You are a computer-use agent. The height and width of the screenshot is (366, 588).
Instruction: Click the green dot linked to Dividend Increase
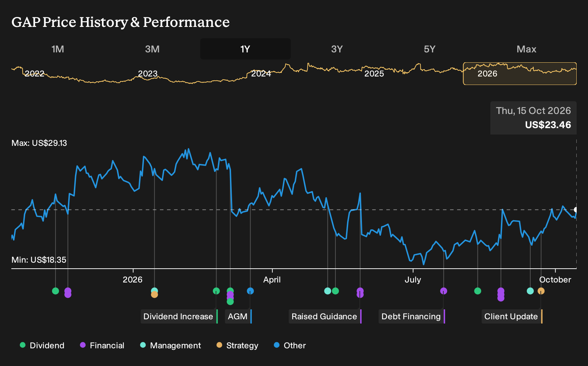point(217,291)
